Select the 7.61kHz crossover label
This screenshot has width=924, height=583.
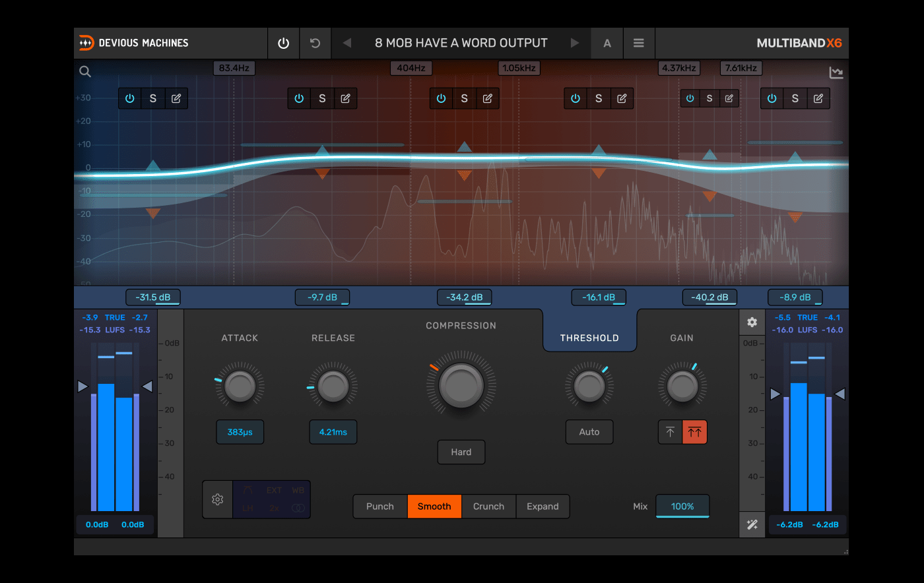coord(741,68)
